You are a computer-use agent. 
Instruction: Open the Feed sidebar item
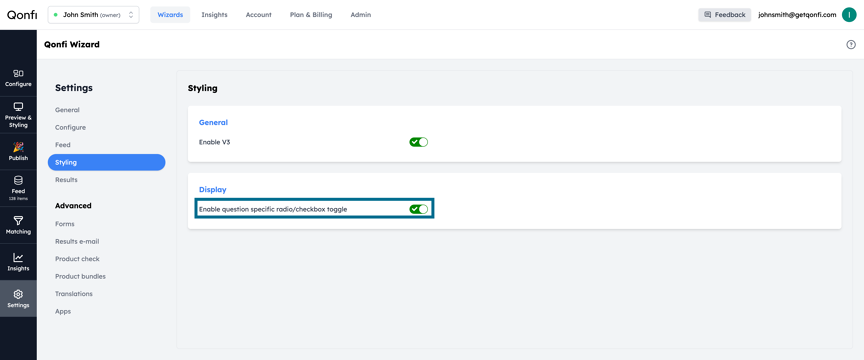(x=18, y=187)
